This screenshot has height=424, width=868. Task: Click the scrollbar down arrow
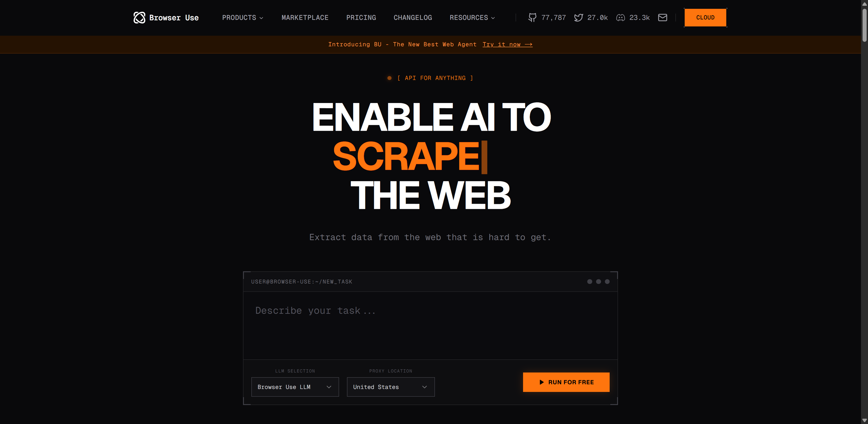click(x=864, y=420)
